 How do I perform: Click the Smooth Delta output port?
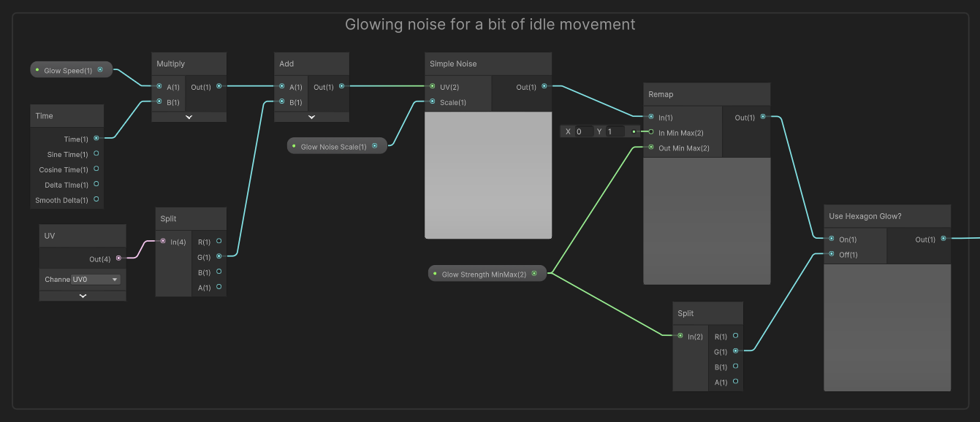pos(96,199)
